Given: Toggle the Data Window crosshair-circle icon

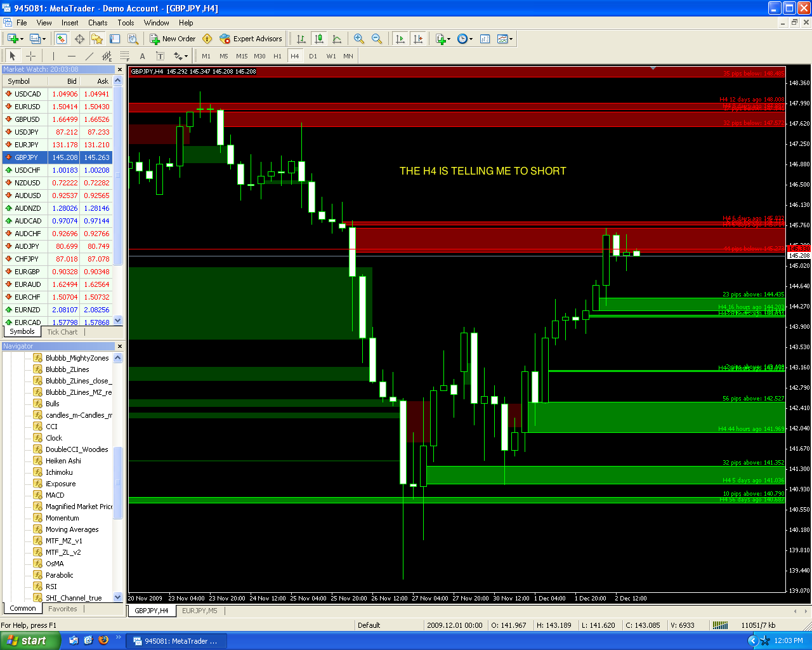Looking at the screenshot, I should point(79,39).
